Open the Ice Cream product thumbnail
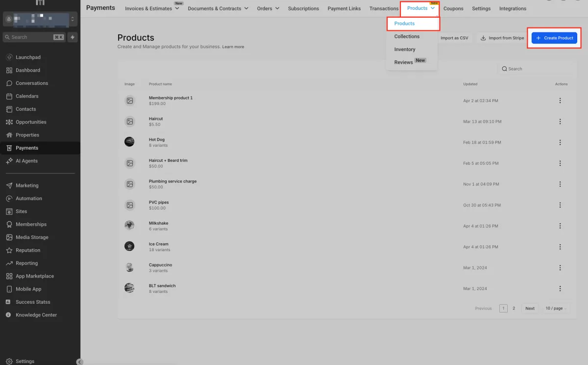The height and width of the screenshot is (365, 588). coord(129,246)
